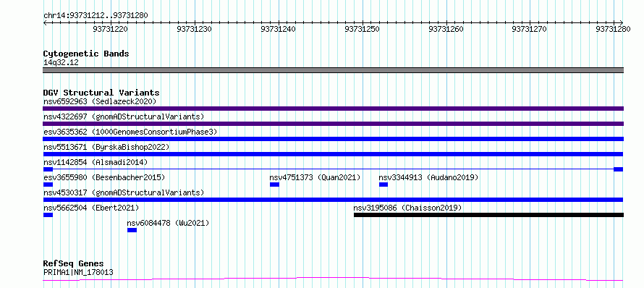Screen dimensions: 644x288
Task: Open nsv1142854 (Alsmadi2014) label
Action: coord(96,162)
